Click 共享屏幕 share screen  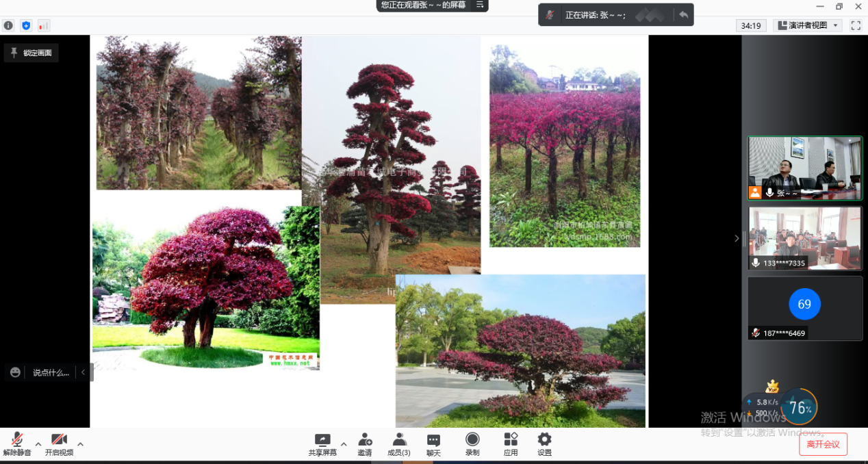coord(322,444)
